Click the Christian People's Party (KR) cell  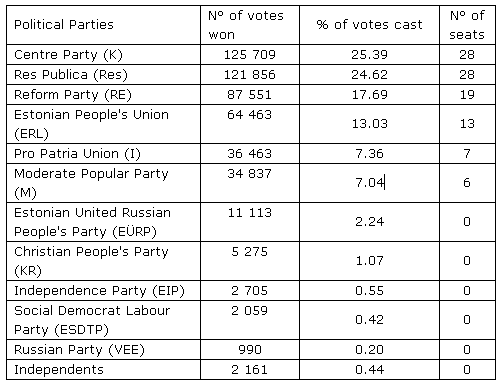pos(103,261)
